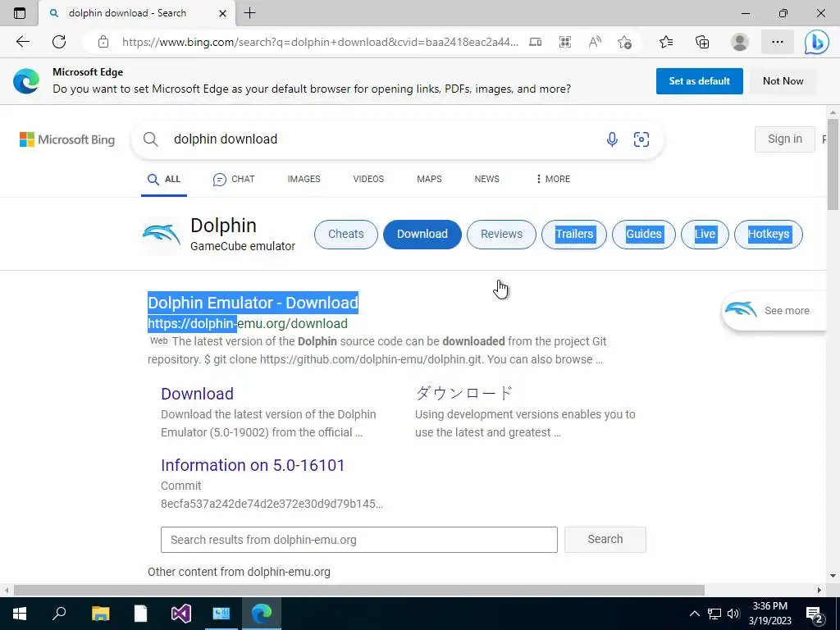
Task: Click the search magnifier in Bing box
Action: coord(151,139)
